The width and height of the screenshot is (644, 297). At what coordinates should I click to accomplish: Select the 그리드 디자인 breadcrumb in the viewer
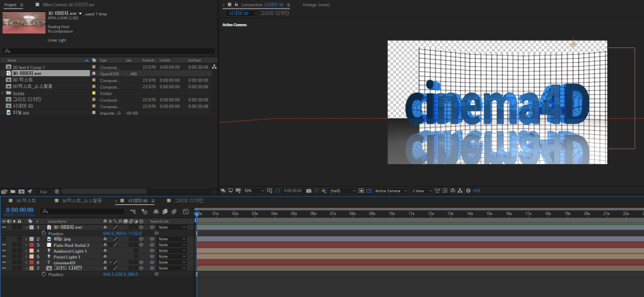pos(275,13)
